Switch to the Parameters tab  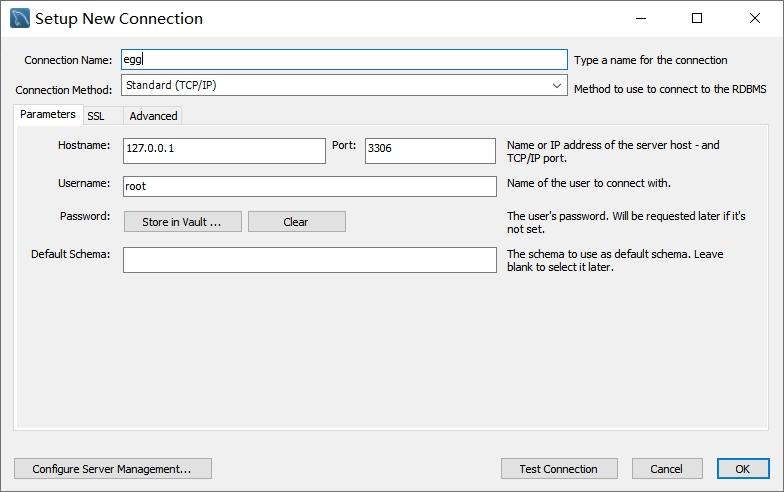tap(48, 114)
